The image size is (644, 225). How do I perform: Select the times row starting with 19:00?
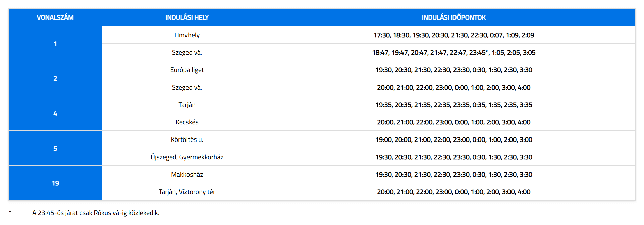453,139
